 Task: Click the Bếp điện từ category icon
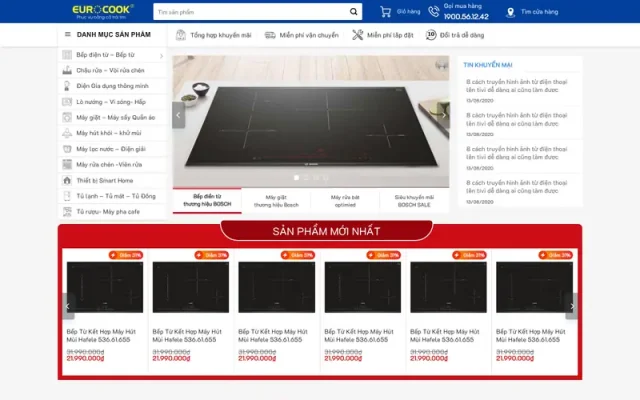pyautogui.click(x=67, y=55)
